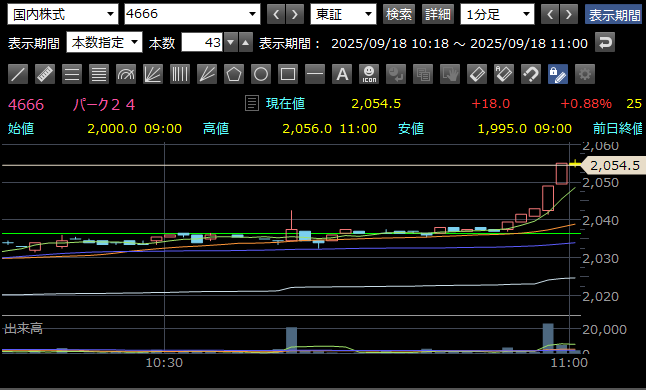Toggle the drawing lock pencil button

pyautogui.click(x=558, y=74)
